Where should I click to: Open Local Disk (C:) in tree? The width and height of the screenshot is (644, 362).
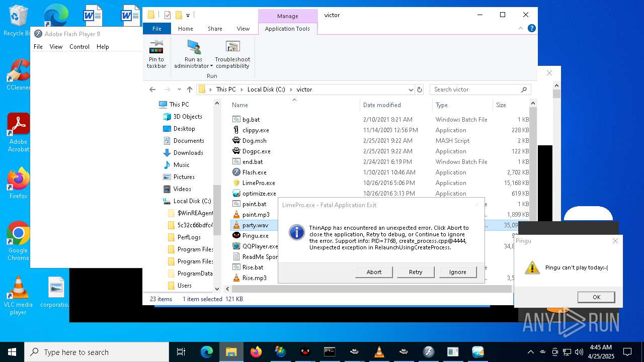coord(192,201)
